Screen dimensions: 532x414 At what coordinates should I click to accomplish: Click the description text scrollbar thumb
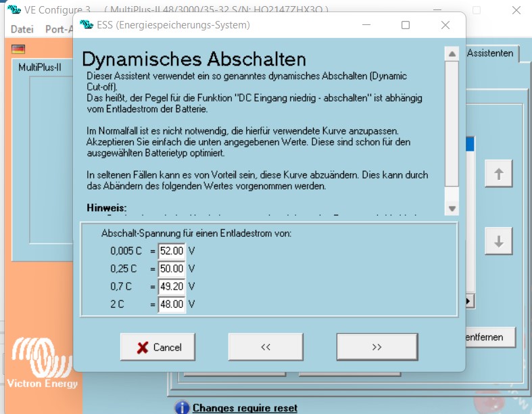point(452,124)
